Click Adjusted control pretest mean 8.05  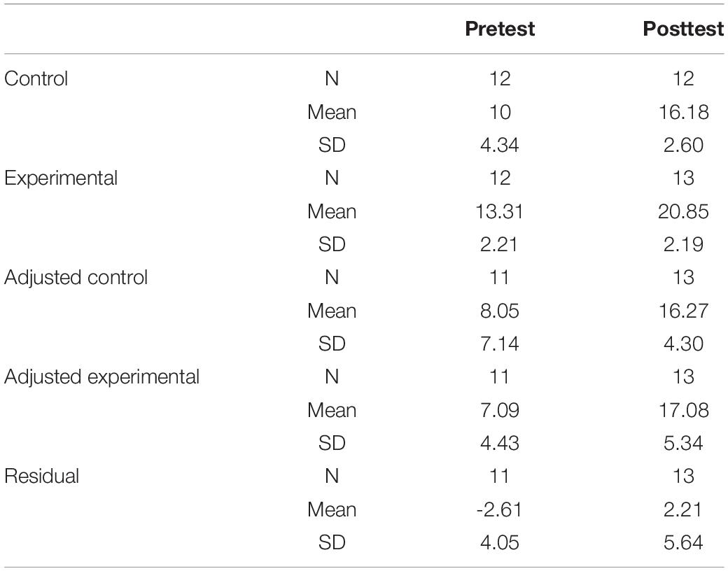pos(500,311)
